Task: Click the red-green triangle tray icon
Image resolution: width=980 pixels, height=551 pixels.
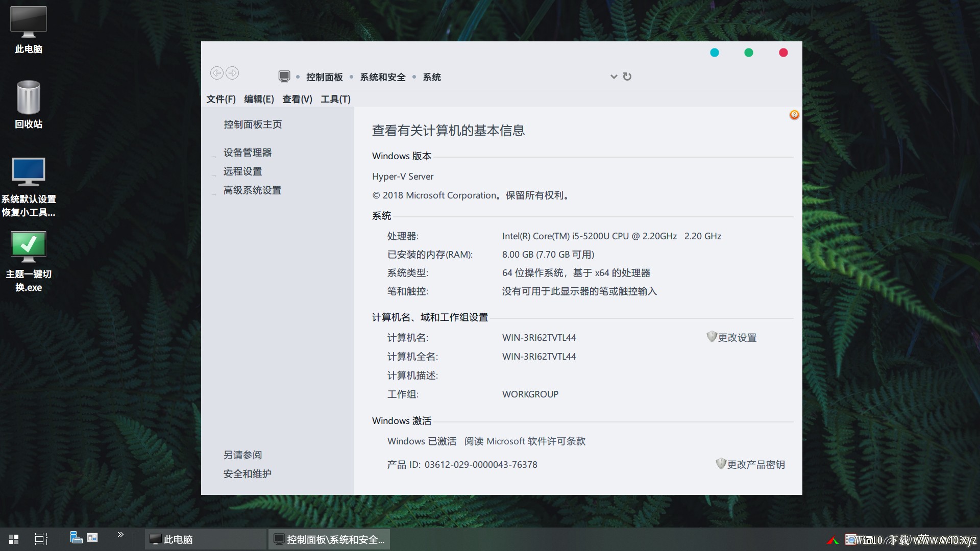Action: point(832,540)
